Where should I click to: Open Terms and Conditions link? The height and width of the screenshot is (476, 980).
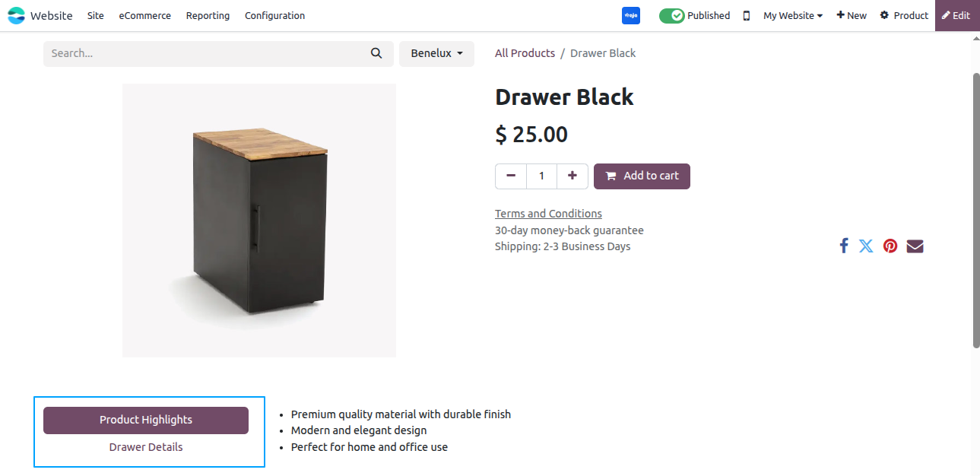tap(548, 214)
